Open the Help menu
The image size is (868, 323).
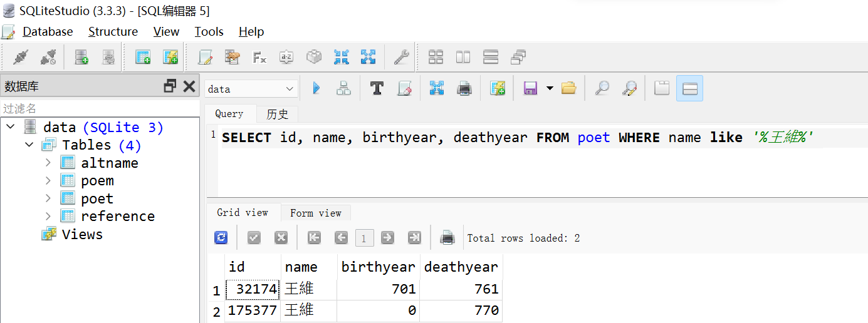coord(251,31)
